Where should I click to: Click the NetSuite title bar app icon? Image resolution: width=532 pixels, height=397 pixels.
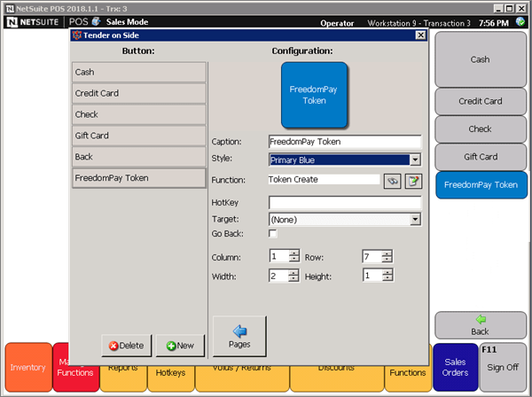point(10,9)
